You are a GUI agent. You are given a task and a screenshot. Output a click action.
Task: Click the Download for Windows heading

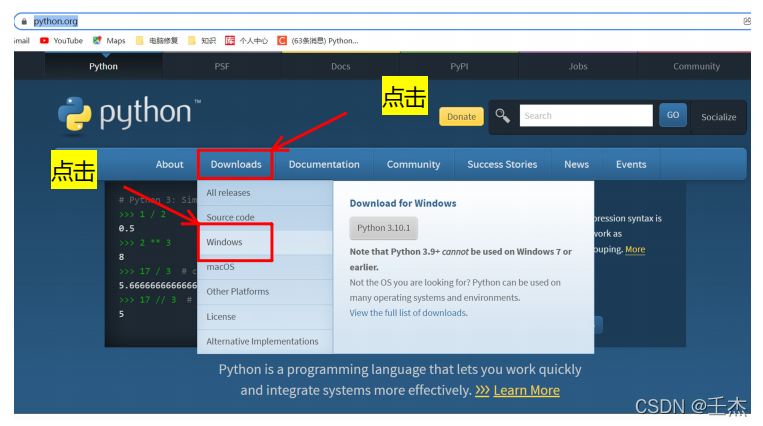403,204
